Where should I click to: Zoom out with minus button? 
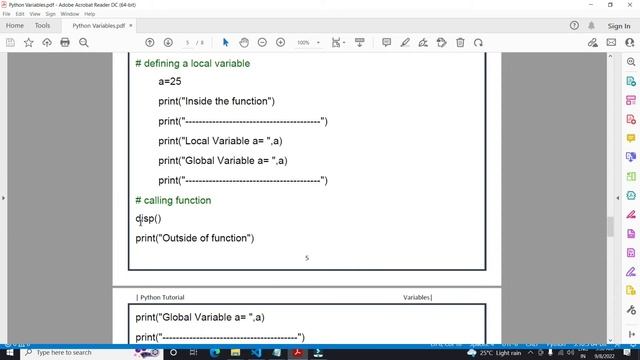click(x=262, y=42)
